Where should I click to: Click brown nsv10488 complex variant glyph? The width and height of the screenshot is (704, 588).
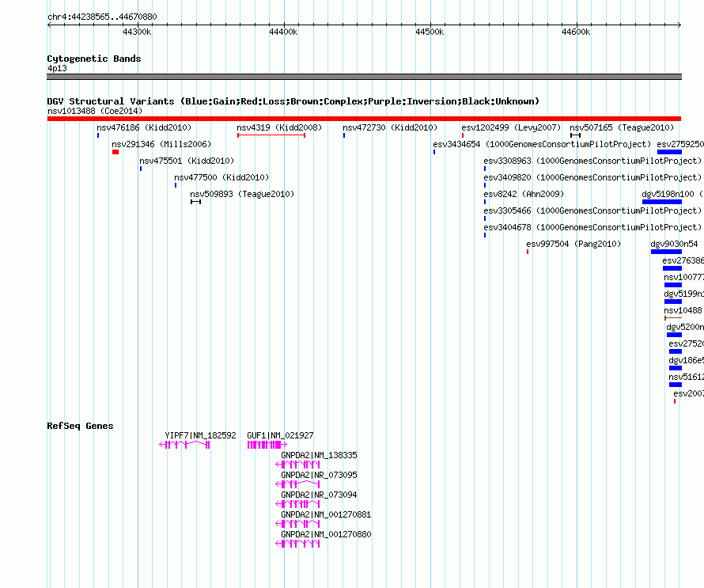tap(673, 318)
